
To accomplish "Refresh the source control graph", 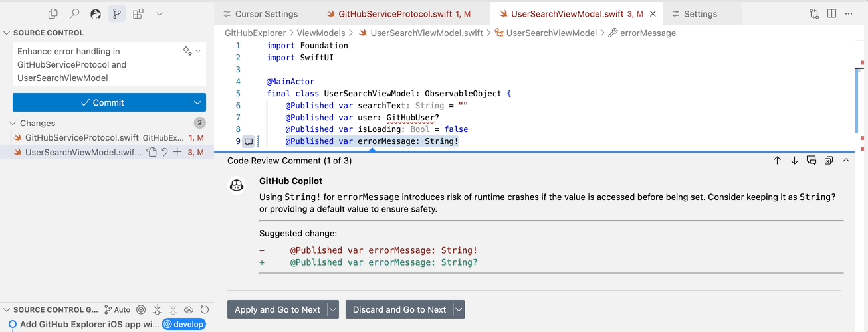I will (204, 309).
